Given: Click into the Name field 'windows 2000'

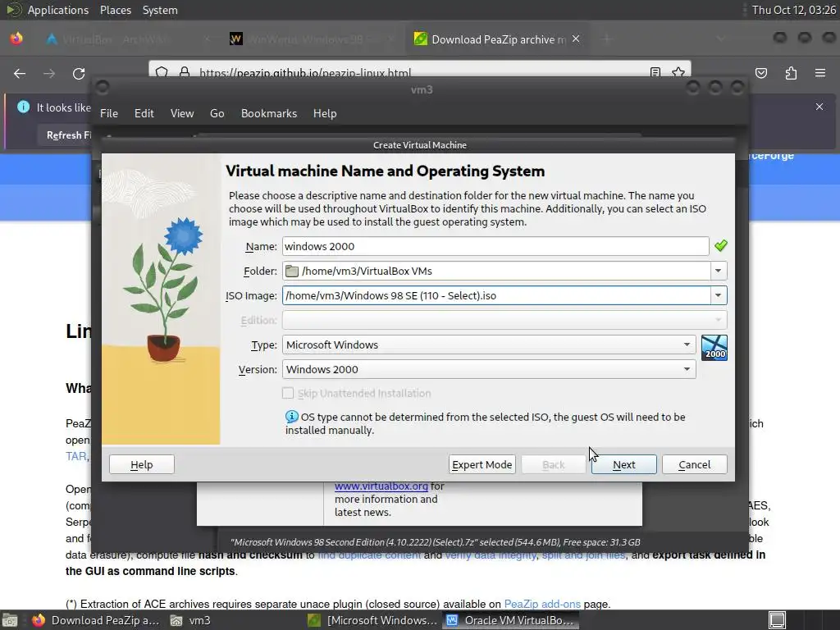Looking at the screenshot, I should [x=495, y=246].
